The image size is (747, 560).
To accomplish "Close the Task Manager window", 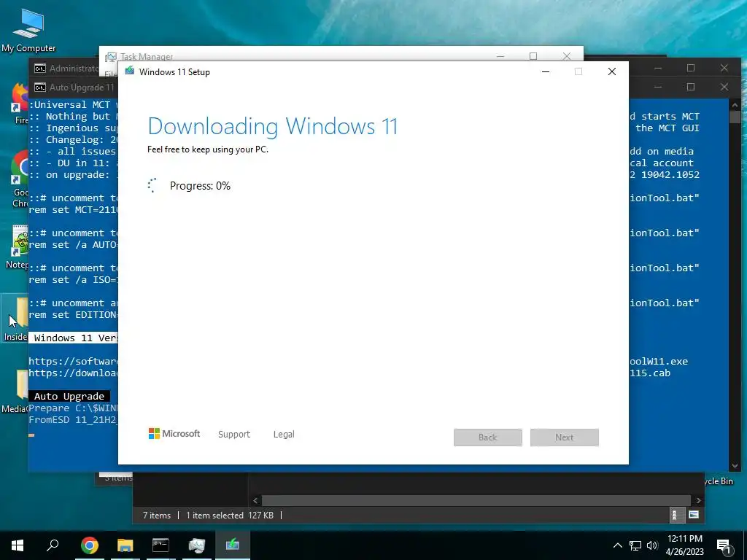I will [x=566, y=56].
